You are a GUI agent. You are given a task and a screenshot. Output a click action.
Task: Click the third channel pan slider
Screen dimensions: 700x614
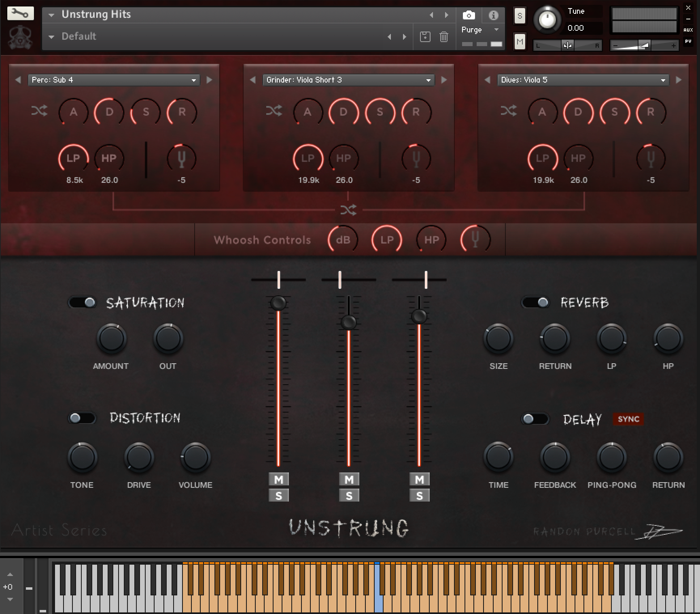point(420,279)
